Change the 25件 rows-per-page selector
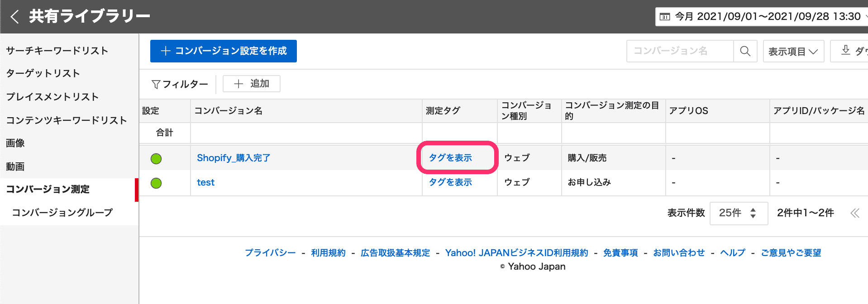Screen dimensions: 868x304 tap(739, 213)
